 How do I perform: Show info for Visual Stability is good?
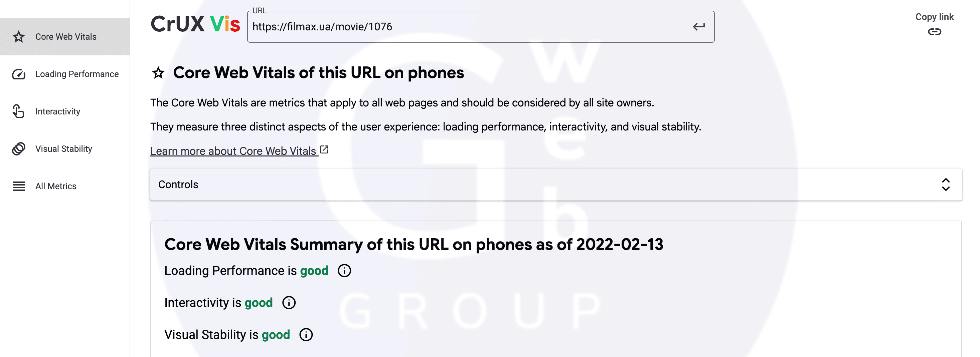[x=306, y=335]
